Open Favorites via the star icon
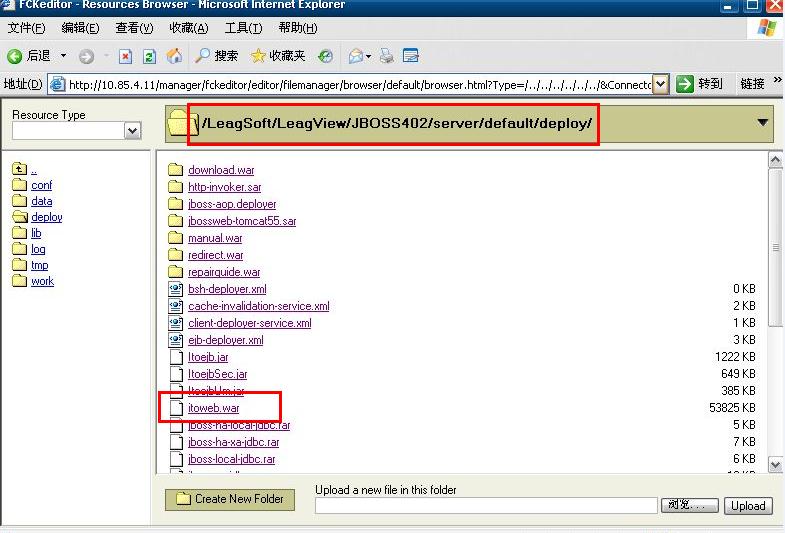This screenshot has width=785, height=533. [258, 56]
